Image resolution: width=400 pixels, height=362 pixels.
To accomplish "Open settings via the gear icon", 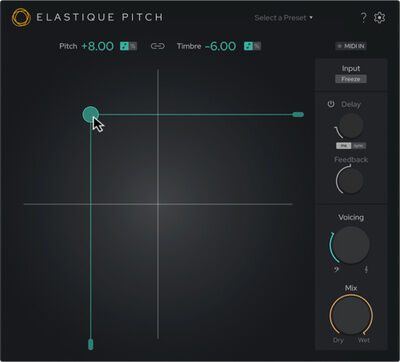I will click(379, 18).
